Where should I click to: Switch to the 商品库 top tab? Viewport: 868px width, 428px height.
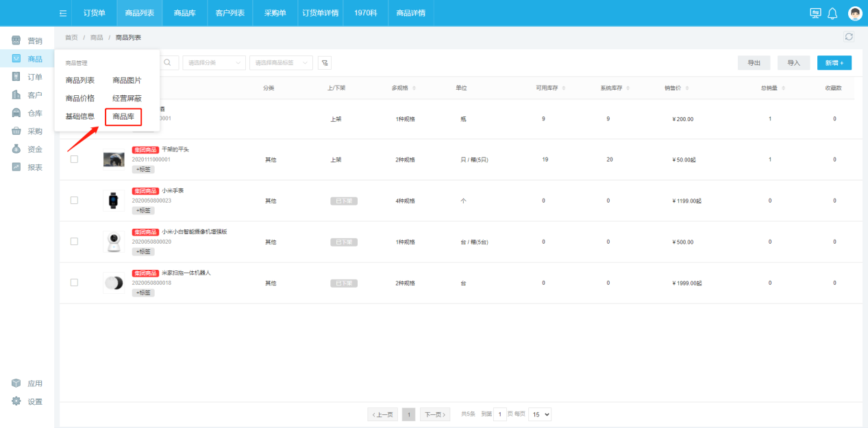click(184, 12)
